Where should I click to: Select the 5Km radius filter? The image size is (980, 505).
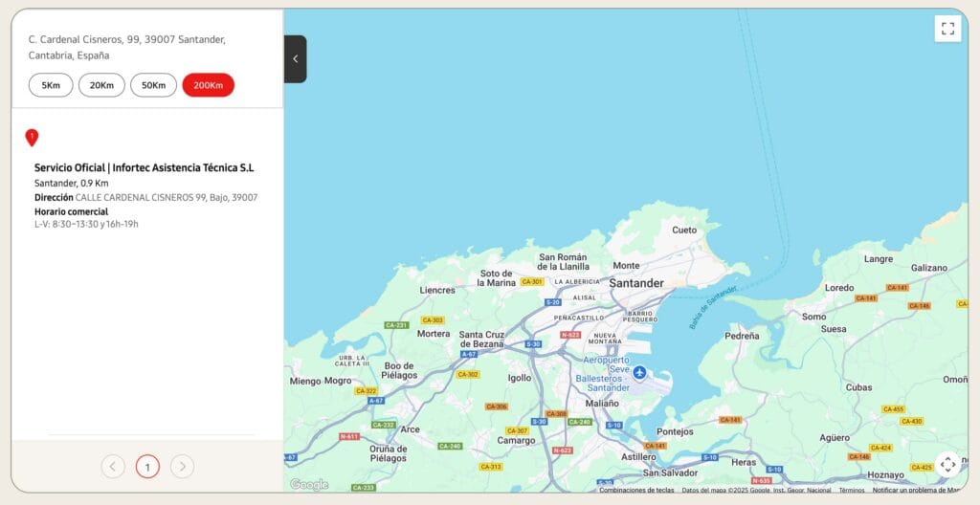(x=51, y=85)
